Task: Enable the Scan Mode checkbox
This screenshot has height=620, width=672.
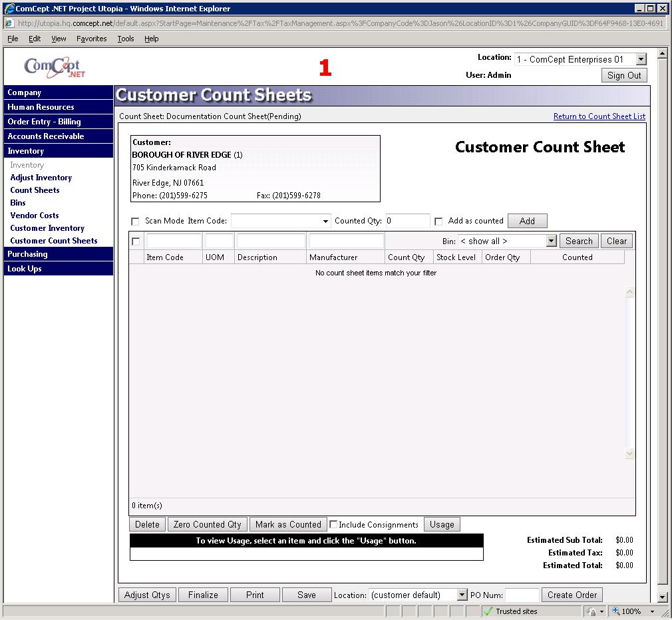Action: point(136,222)
